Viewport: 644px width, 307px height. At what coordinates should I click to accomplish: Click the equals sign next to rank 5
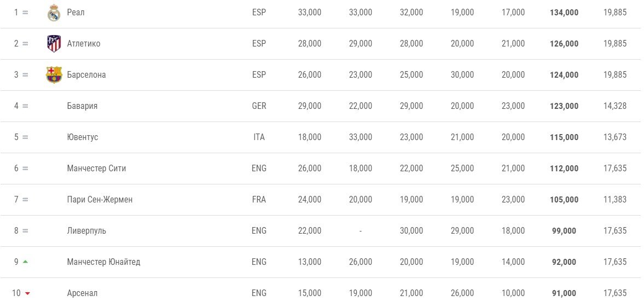tap(26, 137)
